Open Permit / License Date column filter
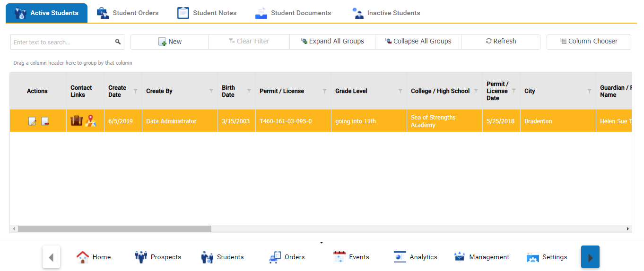Image resolution: width=644 pixels, height=271 pixels. click(x=514, y=91)
